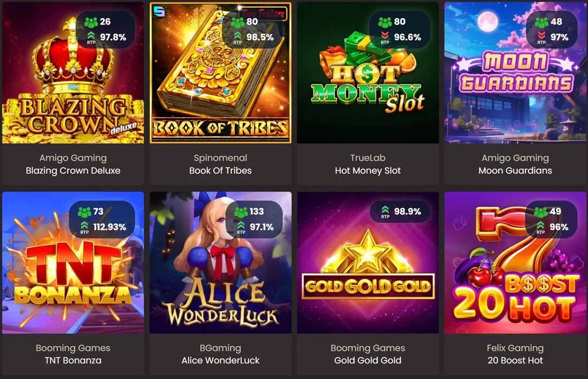Viewport: 588px width, 379px height.
Task: Open the Gold Gold Gold game image
Action: click(x=368, y=262)
